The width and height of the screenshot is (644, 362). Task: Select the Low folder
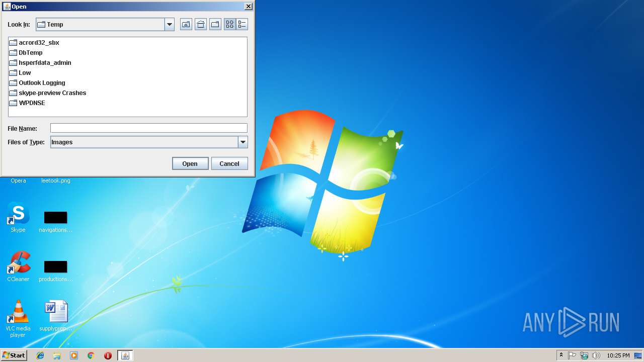20,73
